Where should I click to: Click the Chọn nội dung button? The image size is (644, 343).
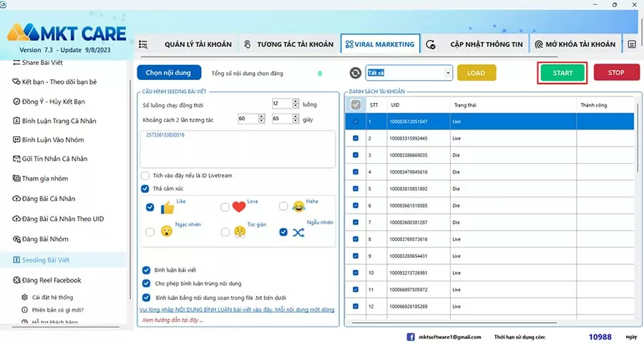point(169,73)
